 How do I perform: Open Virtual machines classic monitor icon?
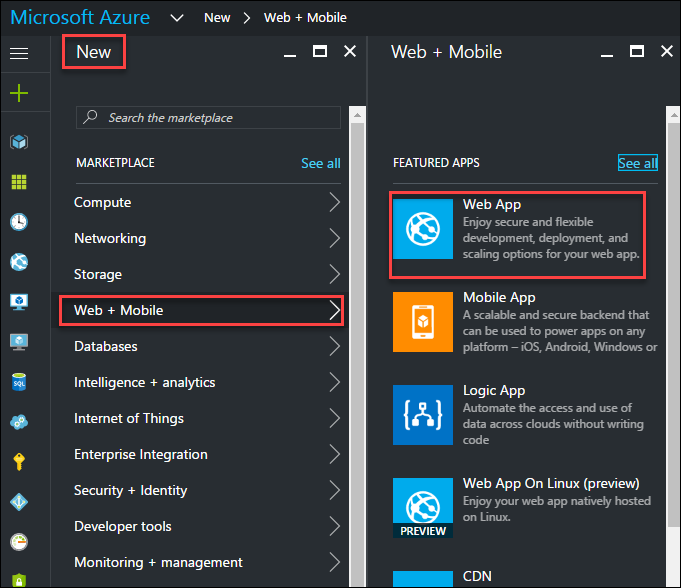pyautogui.click(x=19, y=302)
